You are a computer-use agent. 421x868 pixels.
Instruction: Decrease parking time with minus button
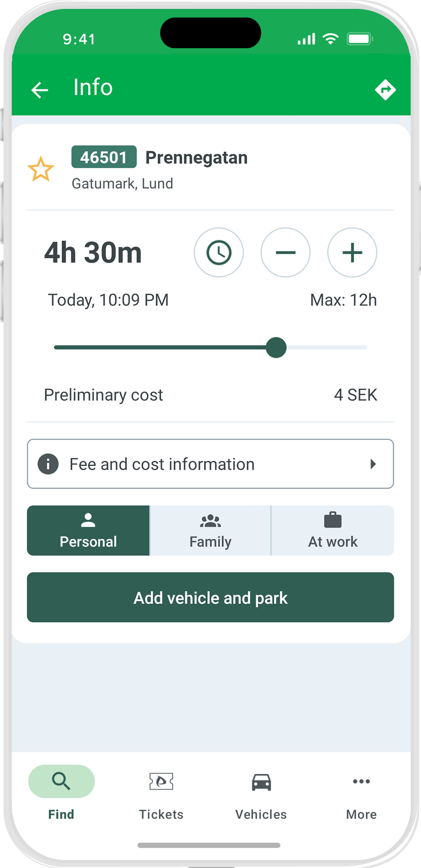(285, 253)
